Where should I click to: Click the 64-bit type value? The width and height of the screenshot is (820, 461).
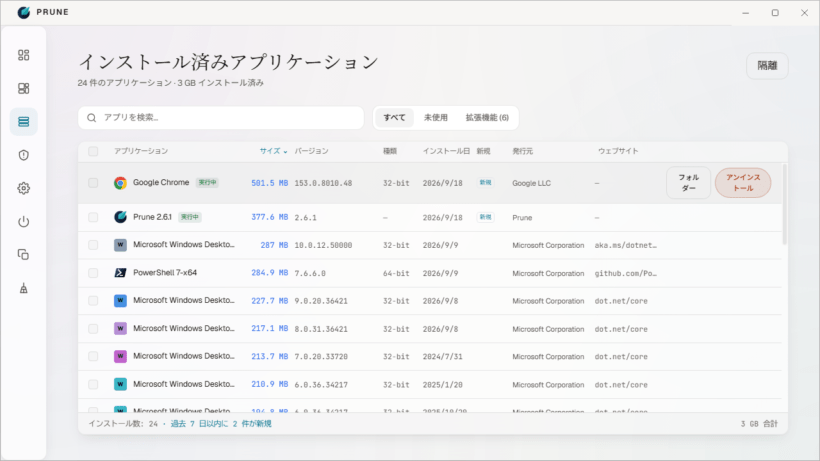tap(396, 273)
